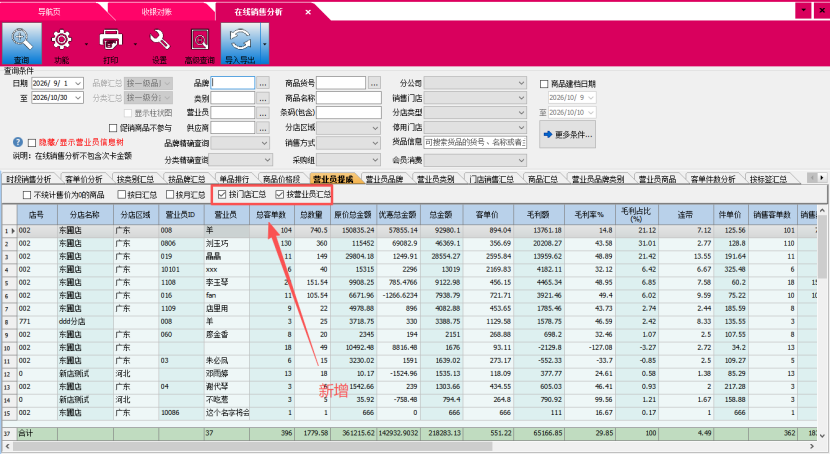The width and height of the screenshot is (830, 454).
Task: Select the 门店销售汇总 tab
Action: 492,179
